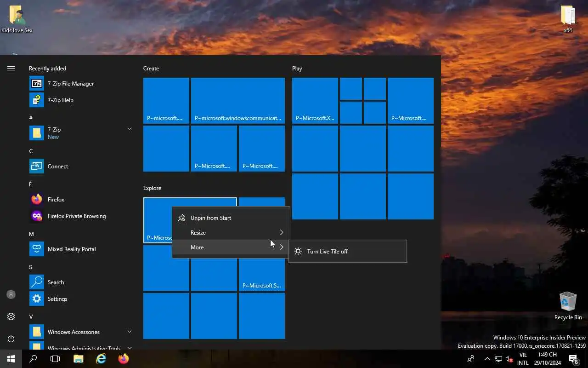Click the Windows Accessories folder icon
Image resolution: width=588 pixels, height=368 pixels.
tap(37, 332)
